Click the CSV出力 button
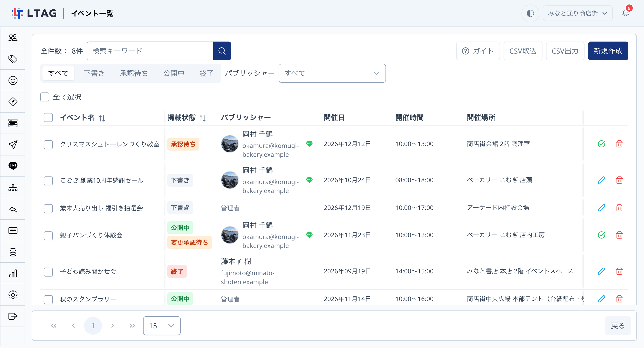 pos(565,51)
